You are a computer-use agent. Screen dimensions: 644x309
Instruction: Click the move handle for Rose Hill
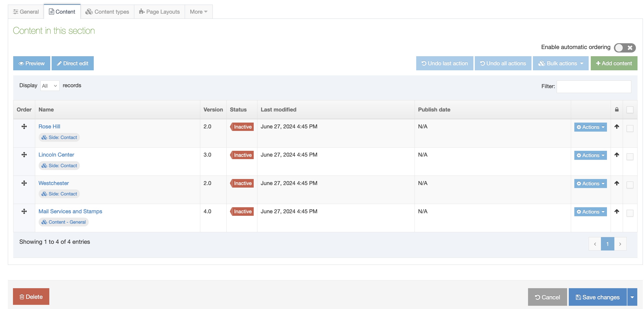[x=24, y=126]
